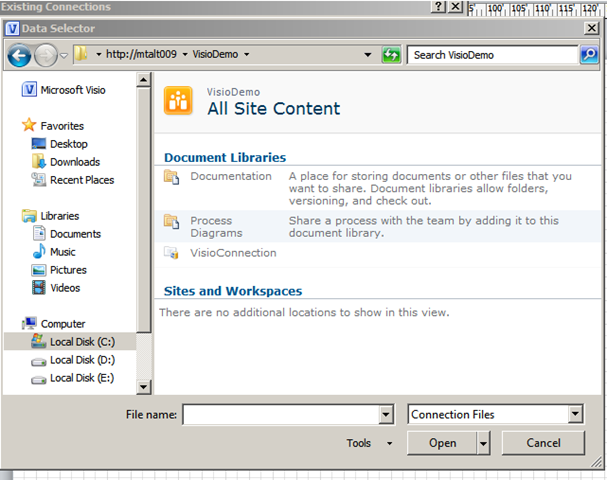Go back with the blue Back arrow

[19, 55]
